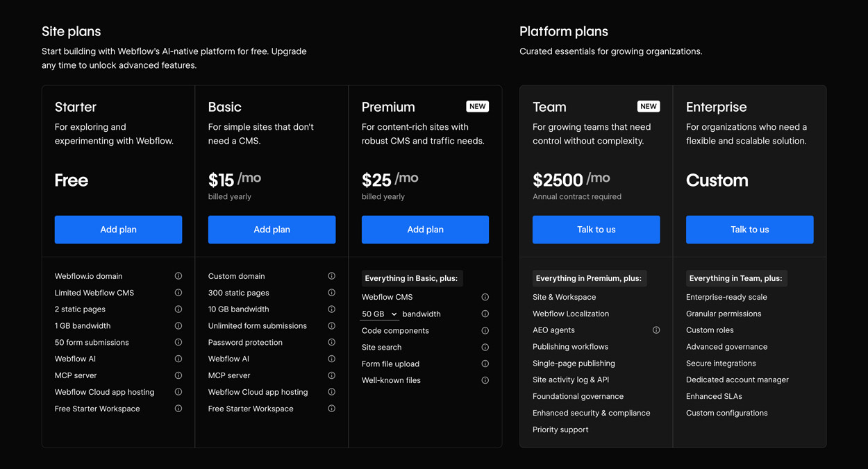Viewport: 868px width, 469px height.
Task: Click the Basic plan title
Action: 225,107
